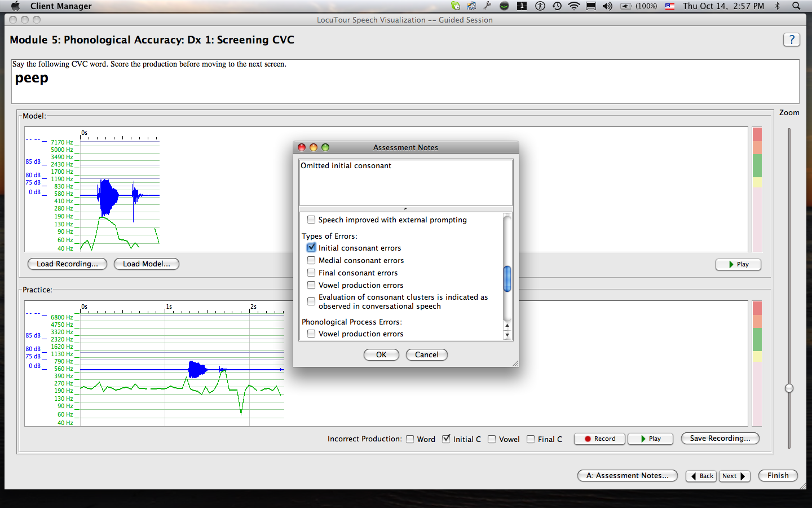Image resolution: width=812 pixels, height=508 pixels.
Task: Open the Client Manager menu
Action: (x=61, y=6)
